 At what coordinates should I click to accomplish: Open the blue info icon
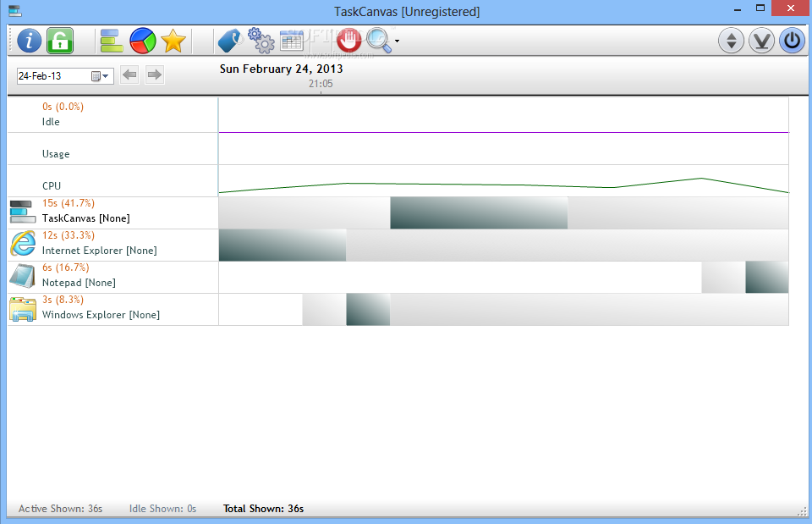29,41
